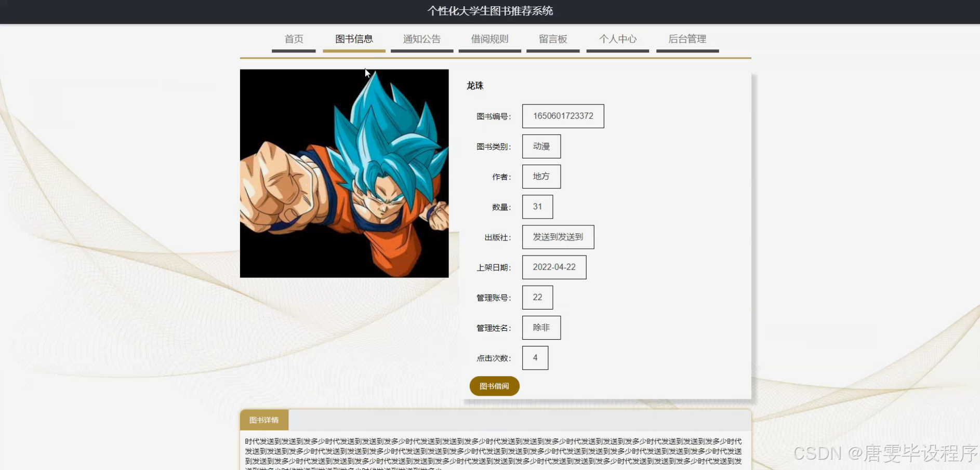Go to the 通知公告 tab
Viewport: 980px width, 470px height.
coord(422,39)
